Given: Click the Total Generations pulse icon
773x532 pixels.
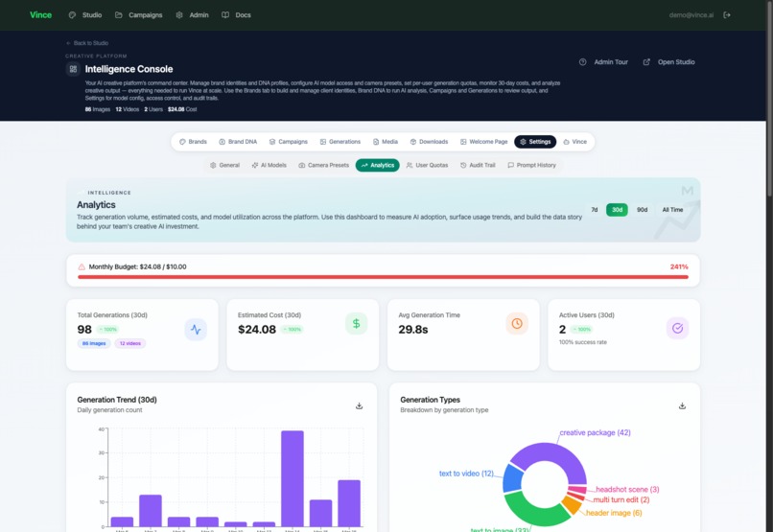Looking at the screenshot, I should point(196,330).
